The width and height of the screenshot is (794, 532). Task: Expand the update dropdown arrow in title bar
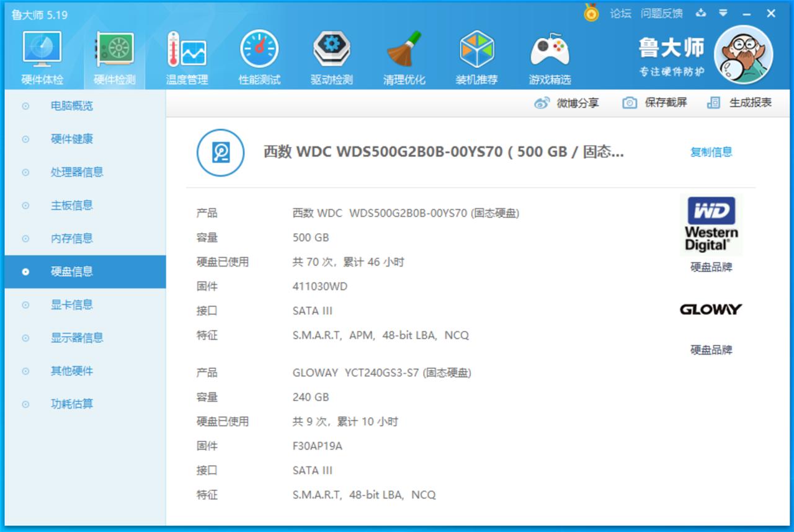tap(723, 13)
